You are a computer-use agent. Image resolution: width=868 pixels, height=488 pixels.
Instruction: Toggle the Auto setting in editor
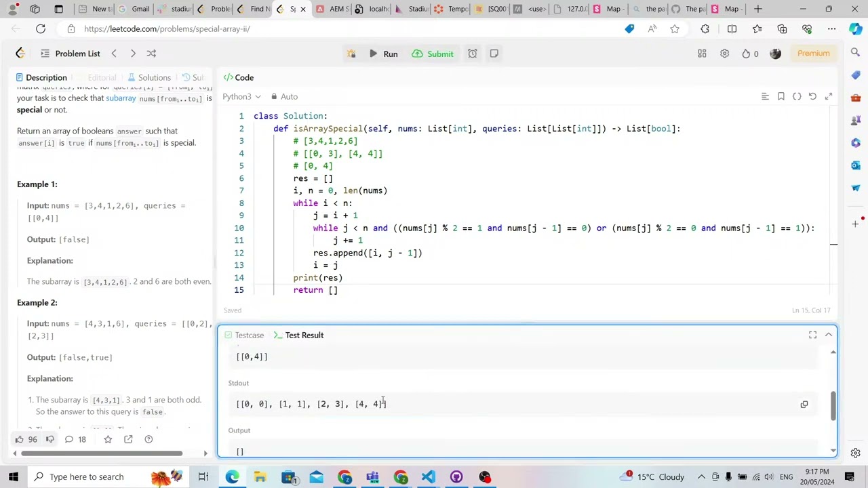pyautogui.click(x=284, y=97)
